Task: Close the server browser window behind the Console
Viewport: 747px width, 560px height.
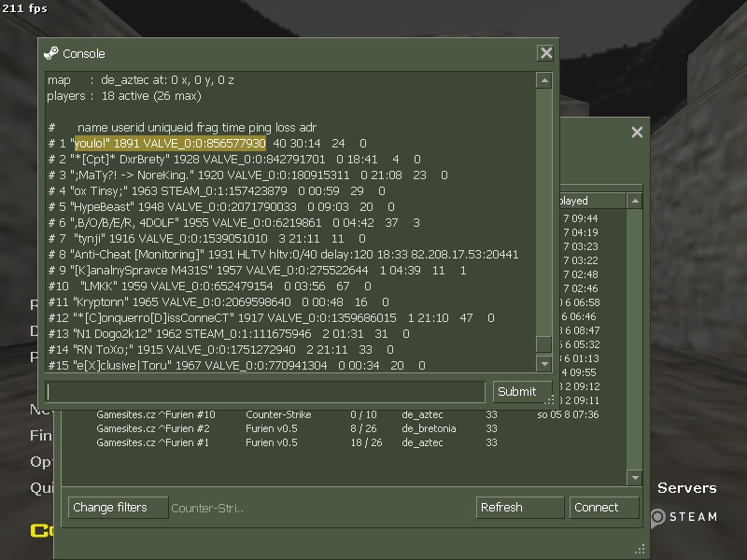Action: pyautogui.click(x=637, y=133)
